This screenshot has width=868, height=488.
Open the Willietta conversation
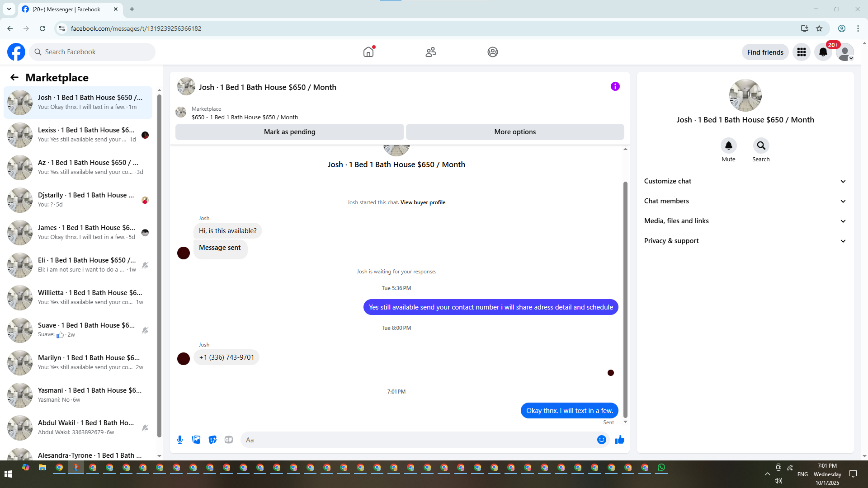coord(78,297)
